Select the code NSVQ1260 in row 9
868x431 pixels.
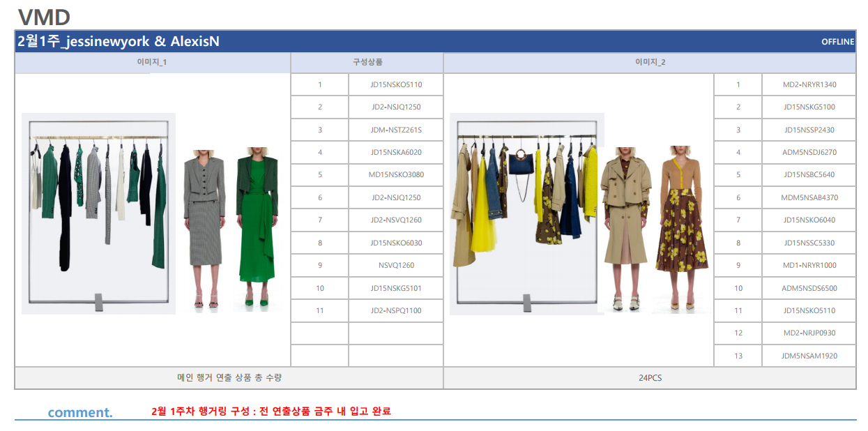point(396,265)
